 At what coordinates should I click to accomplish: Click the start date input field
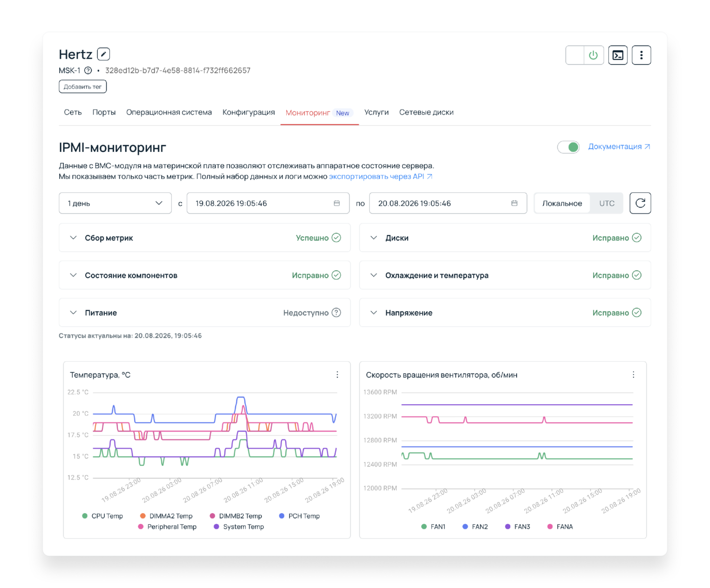[x=268, y=203]
